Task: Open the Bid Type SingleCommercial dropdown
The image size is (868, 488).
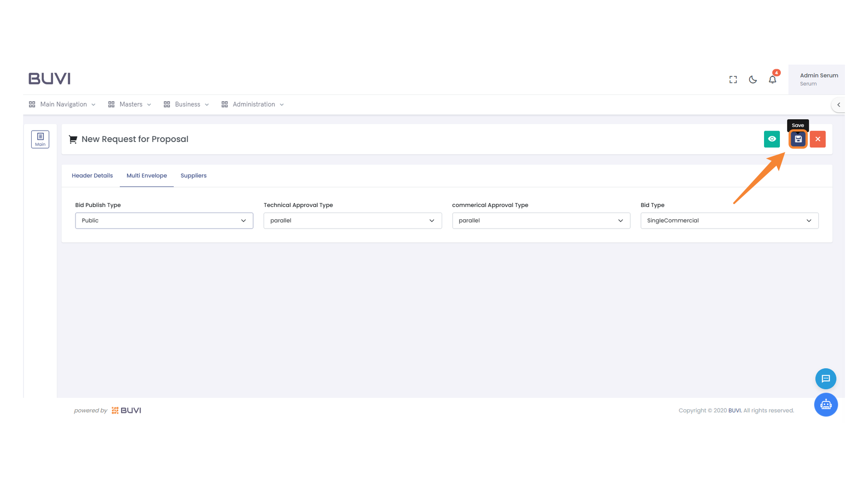Action: tap(729, 221)
